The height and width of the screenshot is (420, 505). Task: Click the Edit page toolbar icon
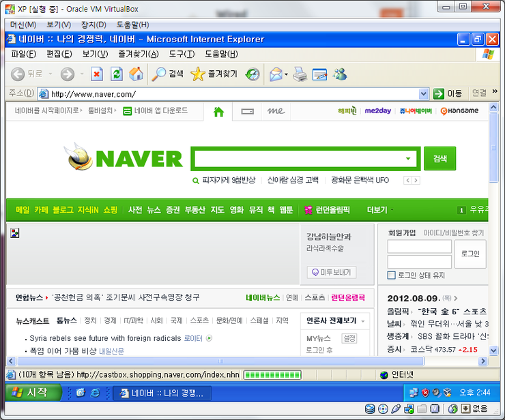(x=320, y=74)
